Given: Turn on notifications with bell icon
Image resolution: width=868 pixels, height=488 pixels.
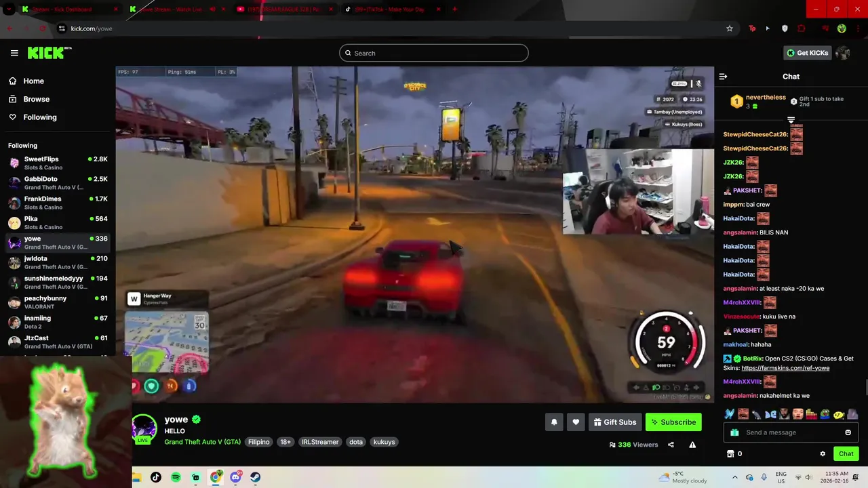Looking at the screenshot, I should (554, 422).
